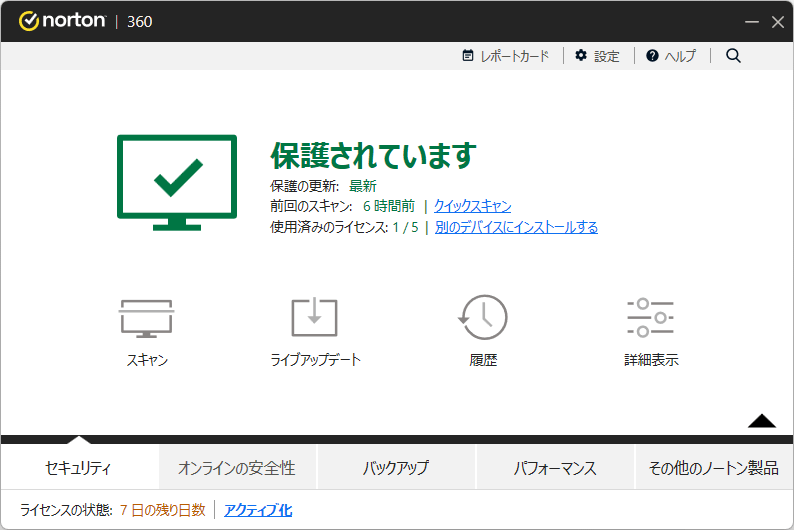794x530 pixels.
Task: Click the 保護されています status heading
Action: pos(373,155)
